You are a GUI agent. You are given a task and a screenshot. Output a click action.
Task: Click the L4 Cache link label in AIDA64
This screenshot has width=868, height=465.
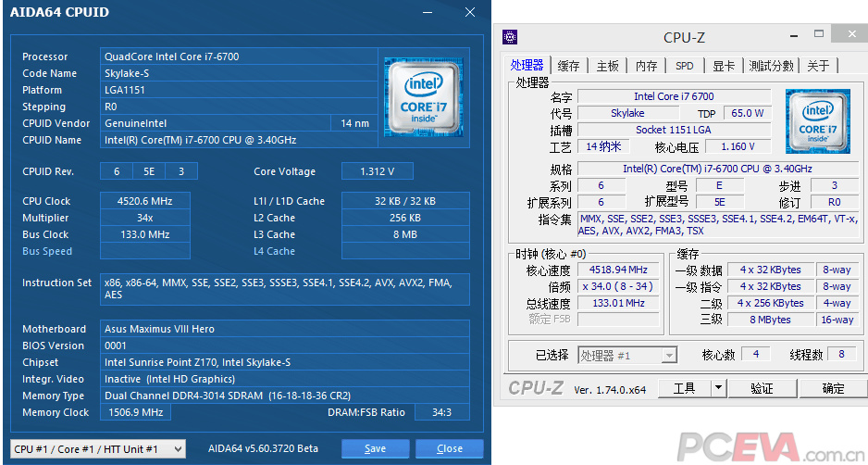(x=274, y=251)
